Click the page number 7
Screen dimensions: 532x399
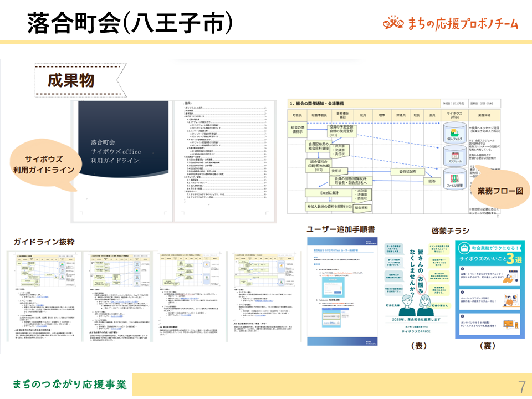(x=522, y=387)
